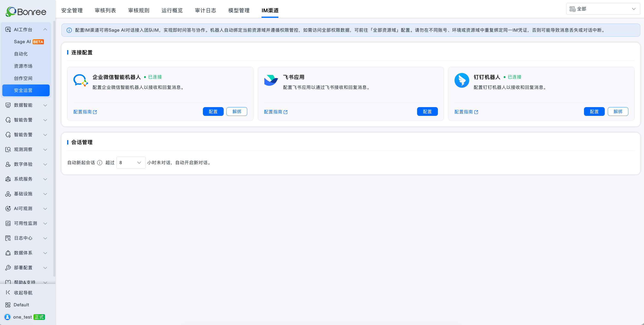Click the AI可观测 sidebar icon
This screenshot has width=644, height=325.
(8, 208)
